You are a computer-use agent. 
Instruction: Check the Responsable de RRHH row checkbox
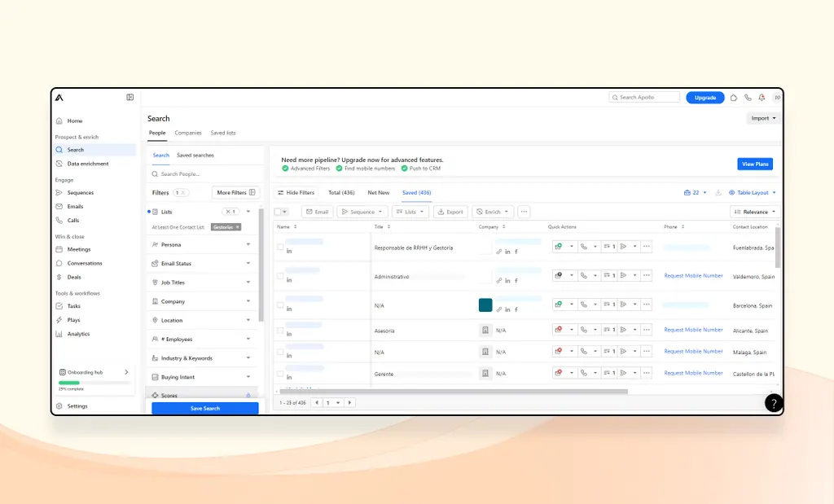click(x=280, y=247)
